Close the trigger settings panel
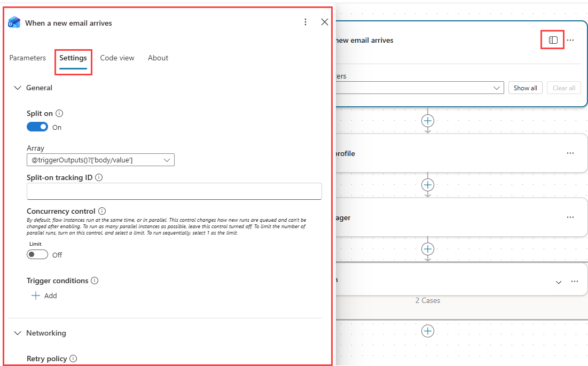588x366 pixels. (325, 22)
